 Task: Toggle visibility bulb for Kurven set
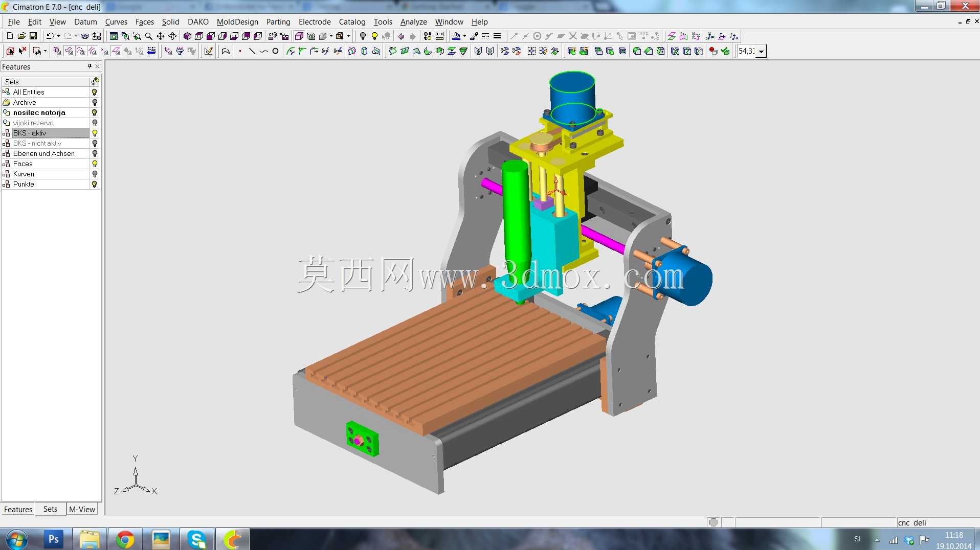[x=95, y=174]
